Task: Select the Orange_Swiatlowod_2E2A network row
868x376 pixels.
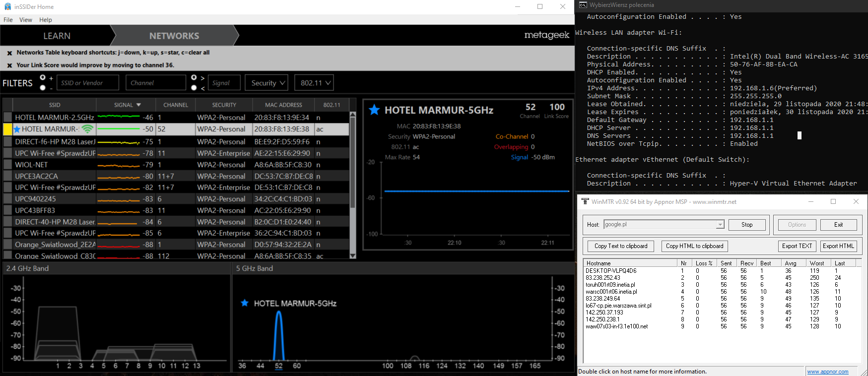Action: pos(176,245)
